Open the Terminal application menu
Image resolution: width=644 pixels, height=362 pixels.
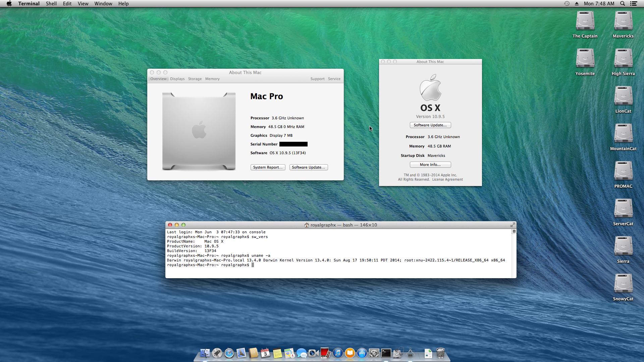[29, 3]
